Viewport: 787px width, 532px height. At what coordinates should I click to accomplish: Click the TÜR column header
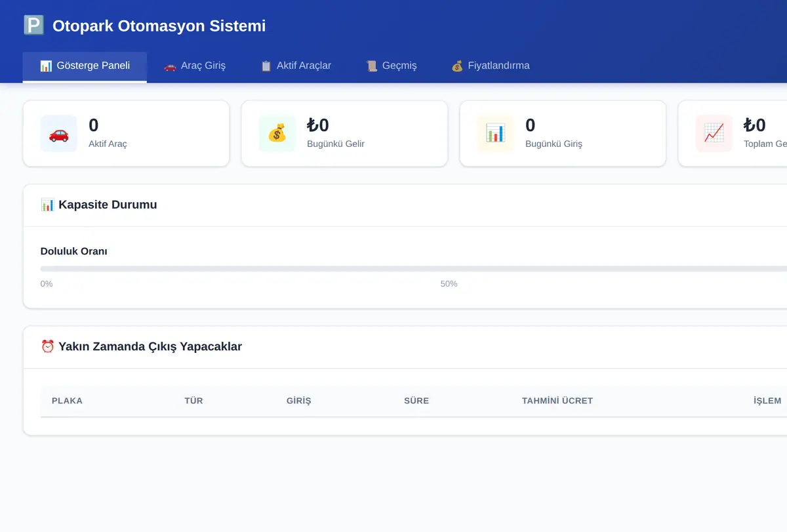(x=193, y=401)
